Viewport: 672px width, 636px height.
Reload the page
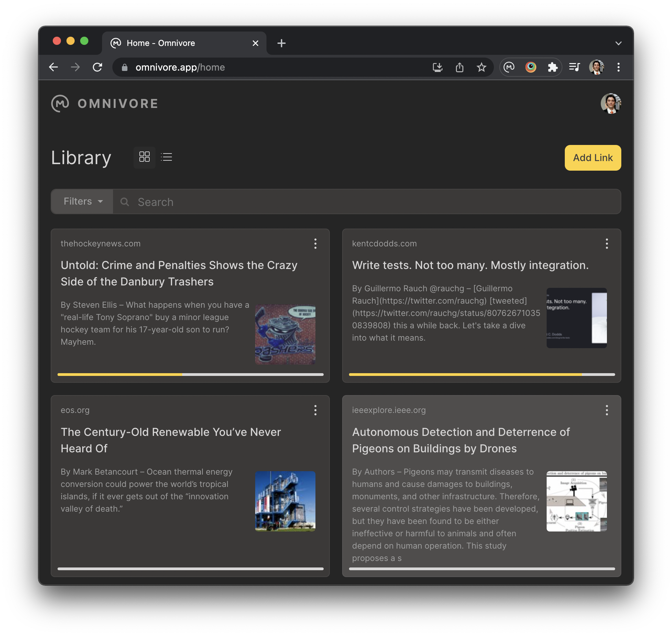point(98,67)
